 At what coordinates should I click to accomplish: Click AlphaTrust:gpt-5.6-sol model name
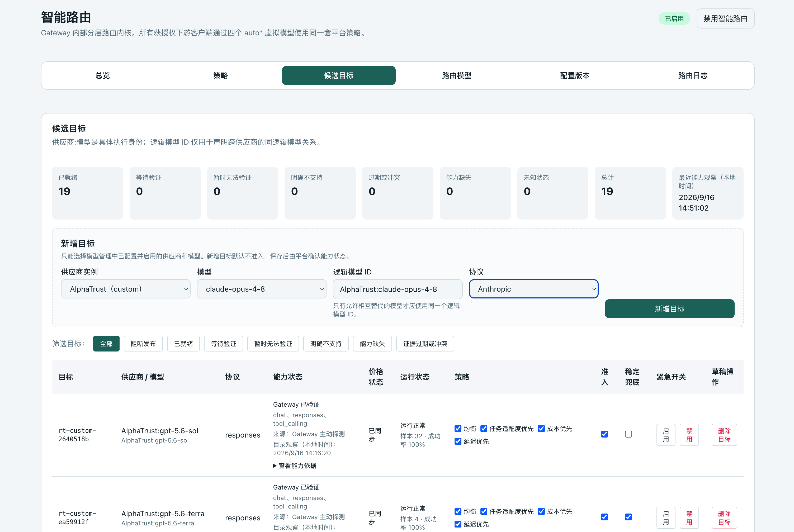(160, 431)
